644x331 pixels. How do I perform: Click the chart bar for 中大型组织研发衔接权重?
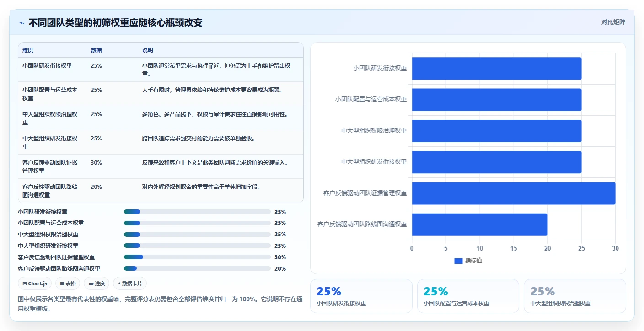pos(497,162)
